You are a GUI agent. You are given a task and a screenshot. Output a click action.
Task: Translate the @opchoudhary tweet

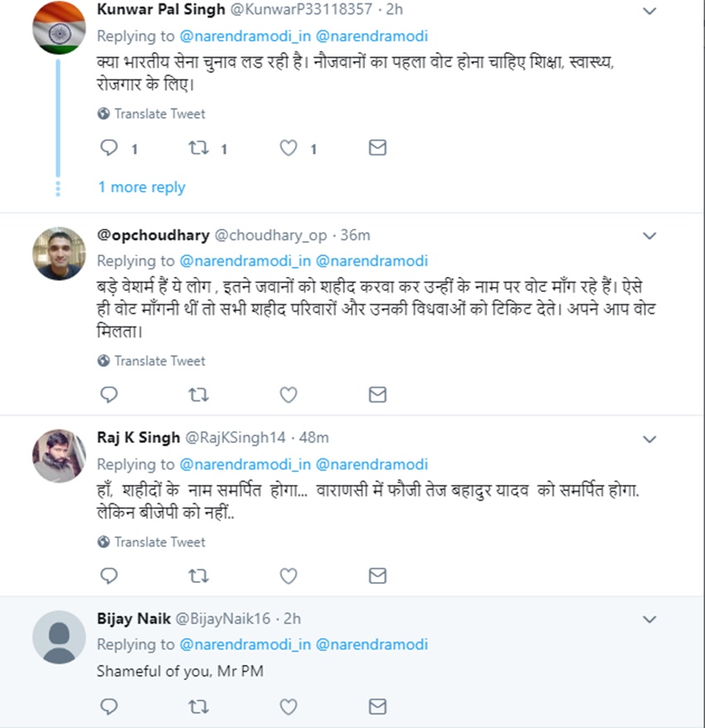pos(152,361)
